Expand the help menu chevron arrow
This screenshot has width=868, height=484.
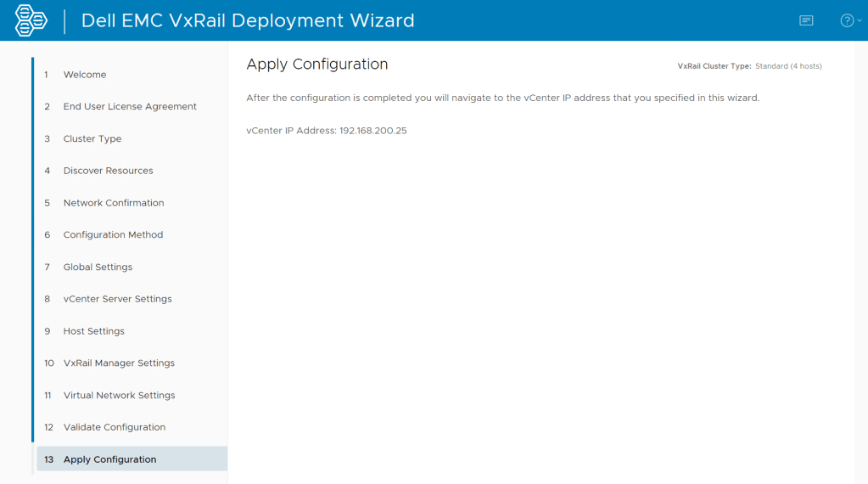(x=860, y=21)
